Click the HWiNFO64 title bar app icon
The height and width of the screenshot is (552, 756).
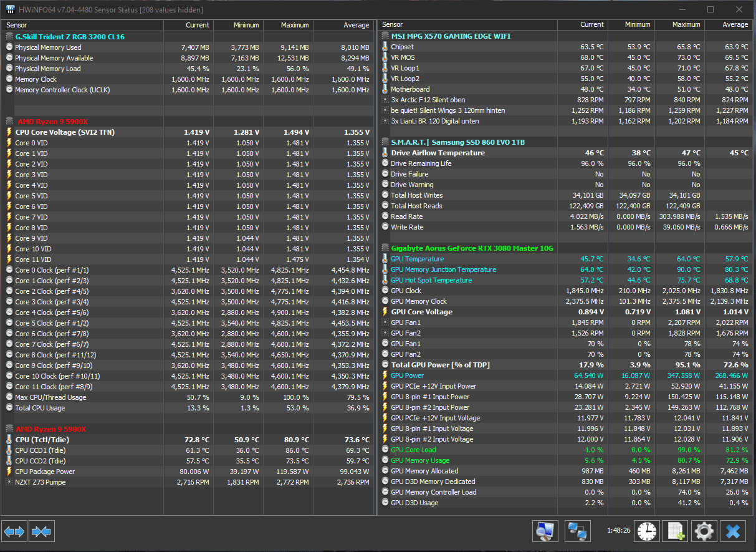coord(11,9)
